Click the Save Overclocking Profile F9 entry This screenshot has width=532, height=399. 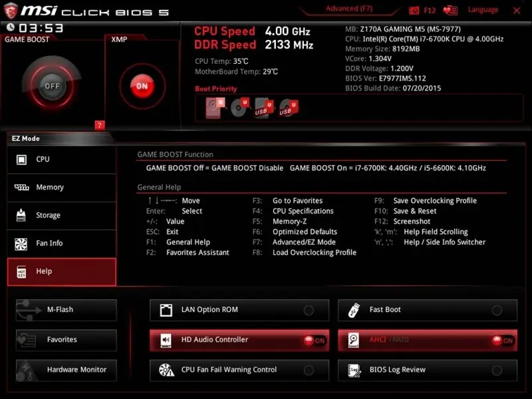[x=426, y=201]
